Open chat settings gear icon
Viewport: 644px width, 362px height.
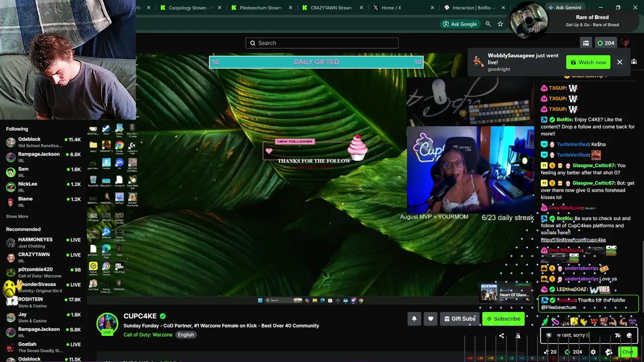pos(593,352)
